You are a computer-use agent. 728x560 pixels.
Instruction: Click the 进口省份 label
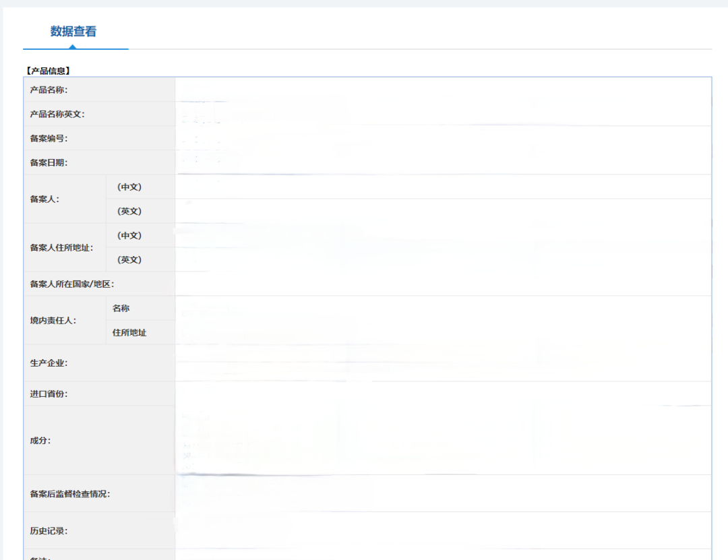click(x=49, y=394)
